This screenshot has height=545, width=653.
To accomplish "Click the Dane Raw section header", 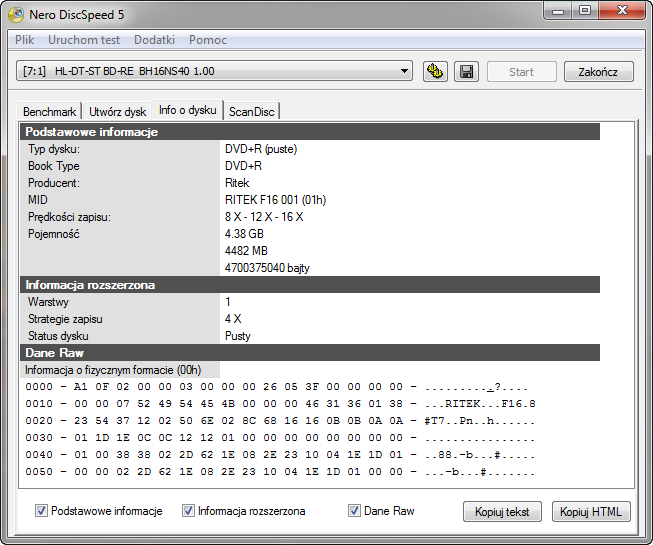I will point(310,353).
